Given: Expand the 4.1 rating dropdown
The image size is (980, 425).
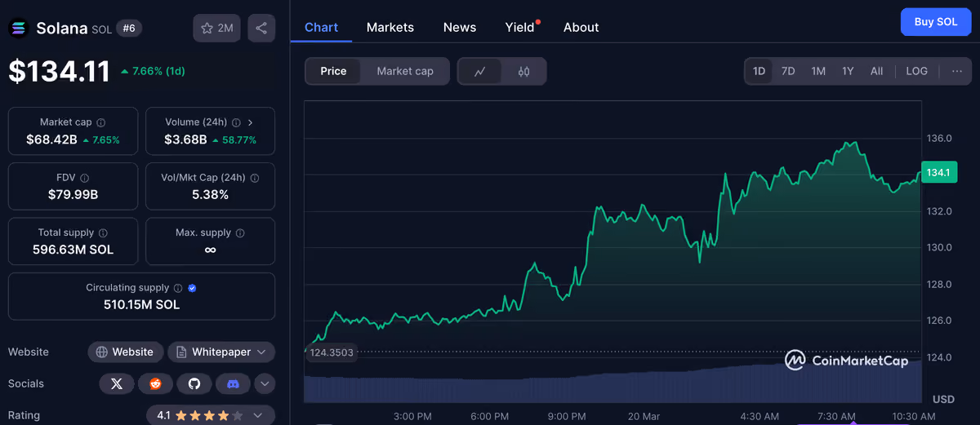Looking at the screenshot, I should pyautogui.click(x=211, y=415).
